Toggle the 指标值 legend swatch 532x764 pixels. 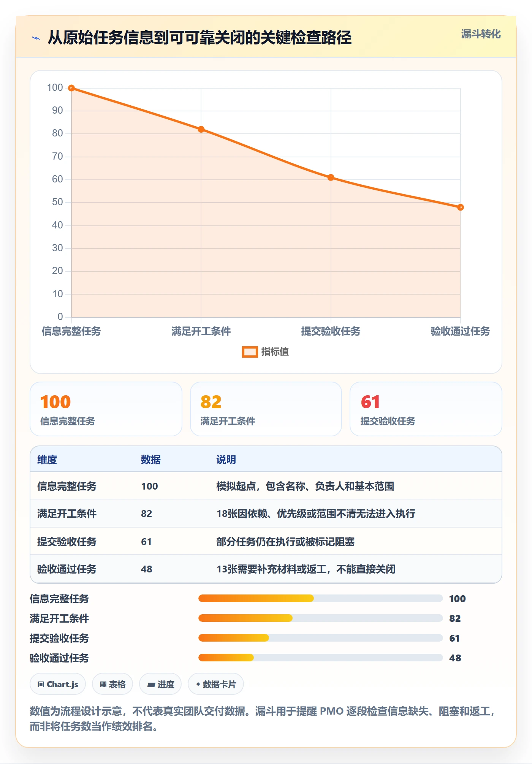coord(250,352)
